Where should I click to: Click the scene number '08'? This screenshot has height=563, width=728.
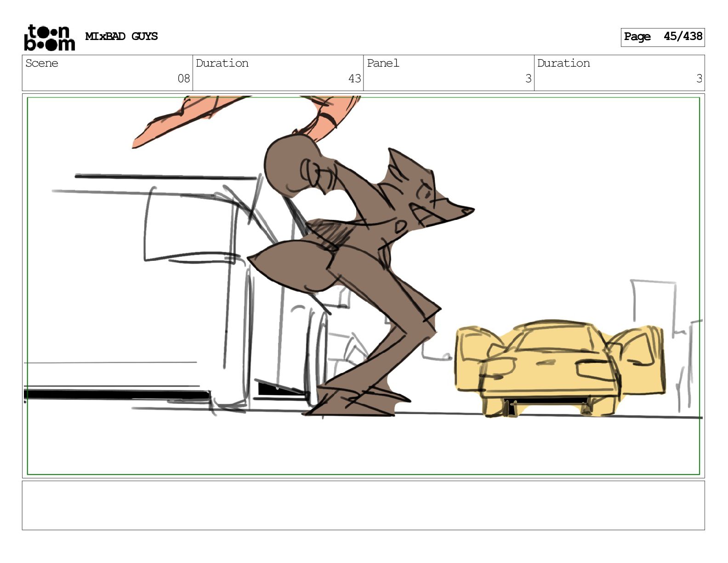point(184,79)
